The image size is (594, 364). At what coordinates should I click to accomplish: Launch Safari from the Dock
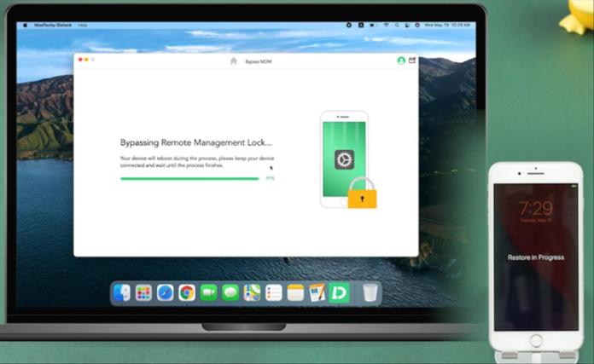point(166,293)
